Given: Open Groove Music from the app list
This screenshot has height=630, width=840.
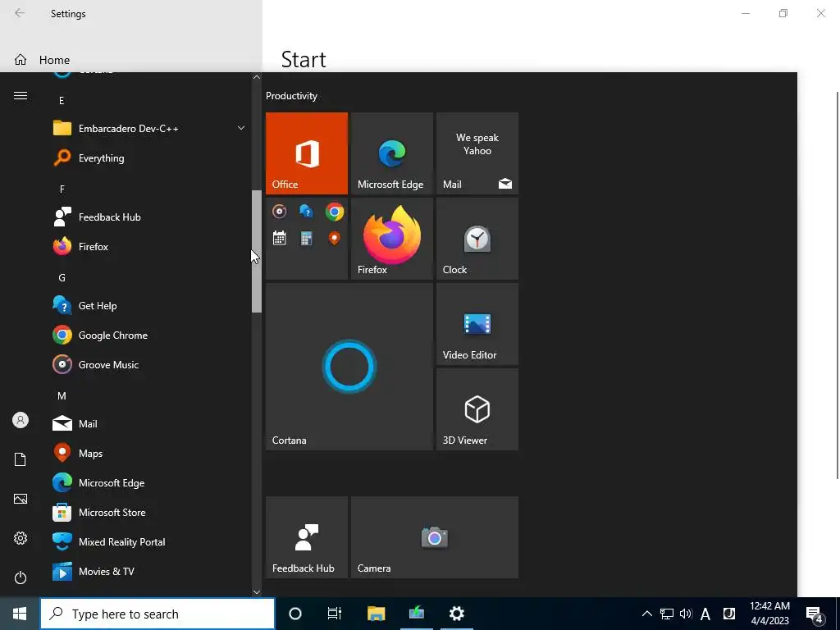Looking at the screenshot, I should [150, 365].
